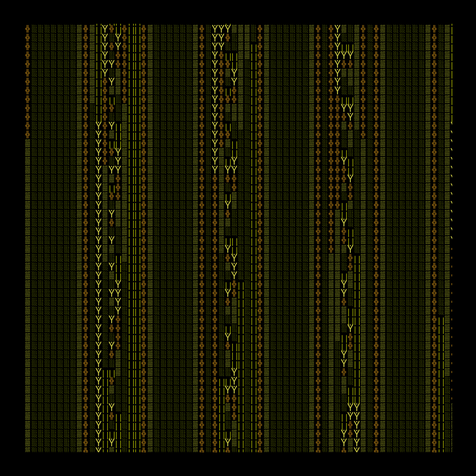Click the bottom-most Y glyph in left column

pos(99,449)
